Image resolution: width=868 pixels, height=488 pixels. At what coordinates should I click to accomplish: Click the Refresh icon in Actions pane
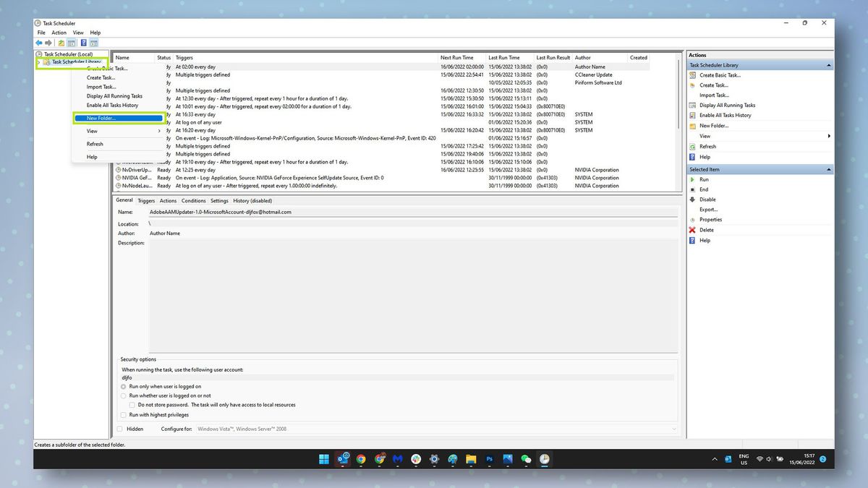coord(692,147)
